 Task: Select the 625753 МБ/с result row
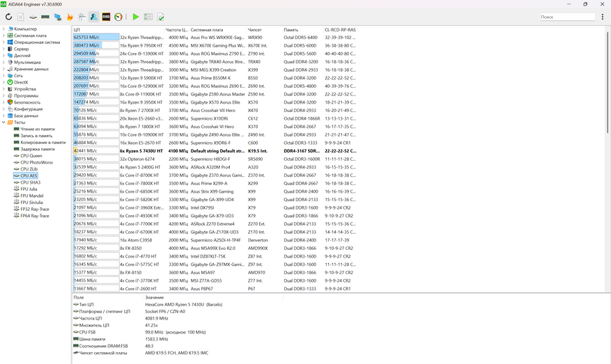pyautogui.click(x=215, y=38)
